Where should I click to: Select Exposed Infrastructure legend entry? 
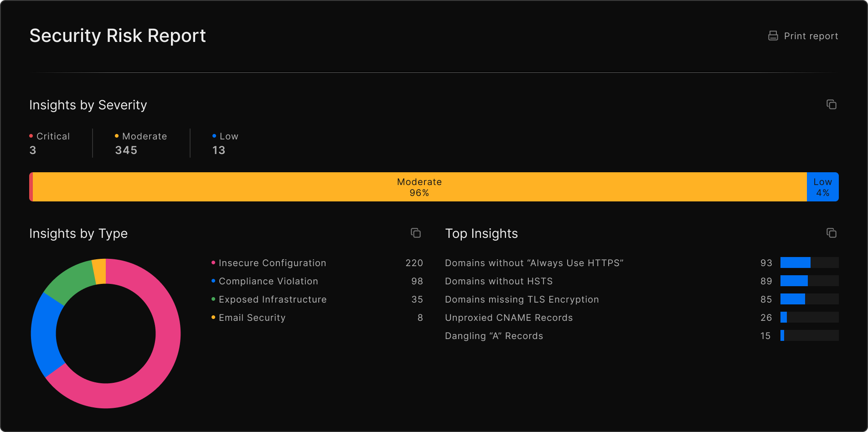click(x=272, y=299)
